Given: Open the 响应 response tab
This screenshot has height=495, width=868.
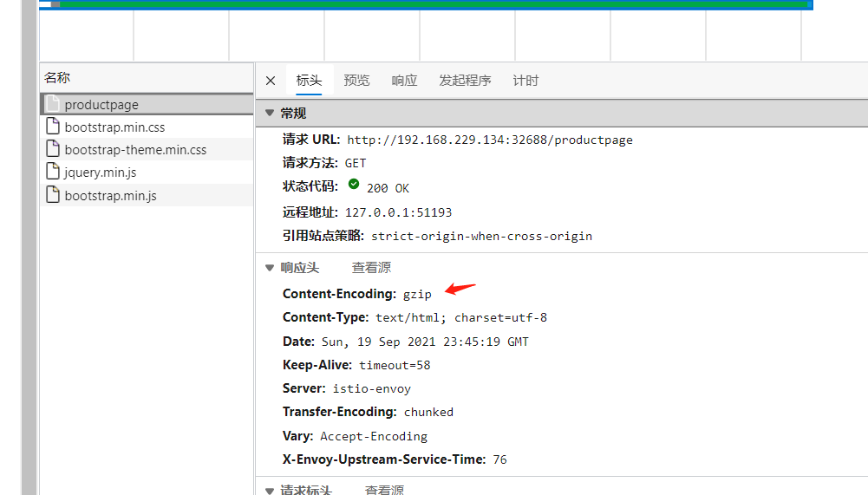Looking at the screenshot, I should [x=404, y=81].
